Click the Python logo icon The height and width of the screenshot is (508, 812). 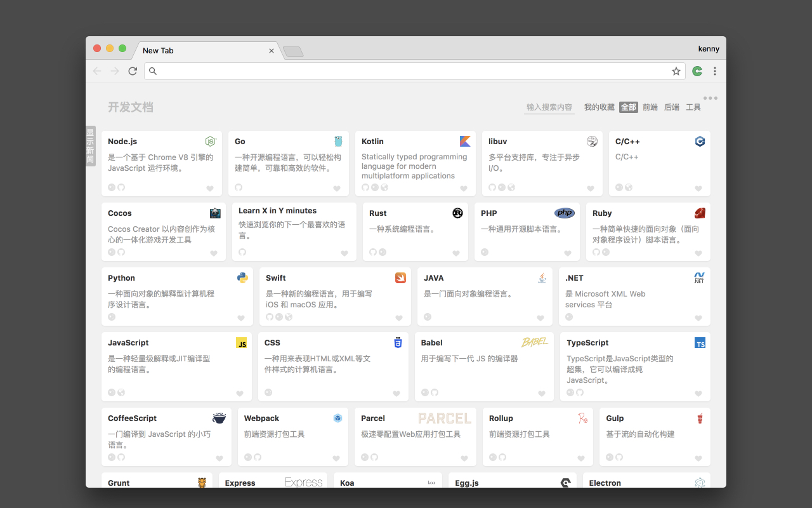click(x=242, y=278)
